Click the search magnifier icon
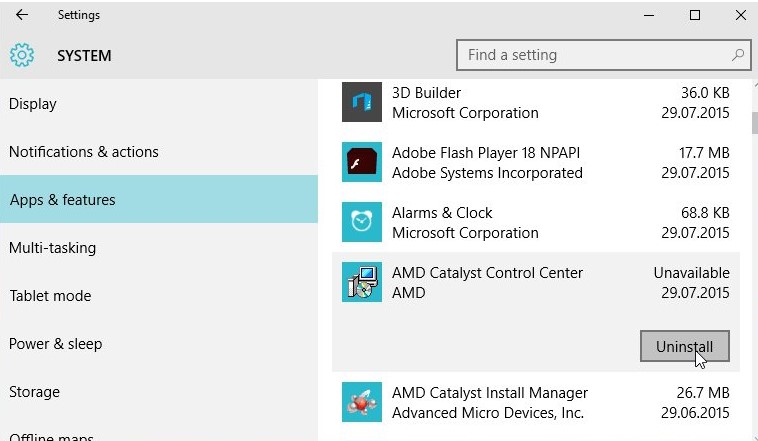This screenshot has width=758, height=441. [x=738, y=55]
